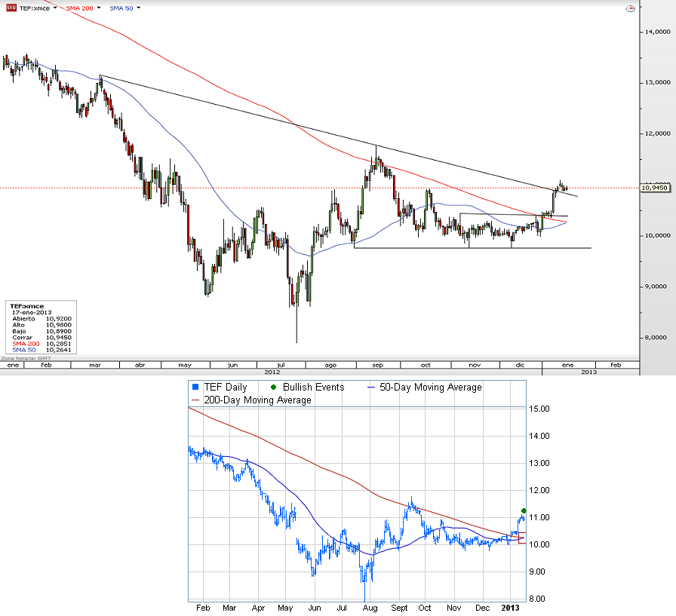Click the ago month label on upper timeline
676x616 pixels.
(x=330, y=365)
